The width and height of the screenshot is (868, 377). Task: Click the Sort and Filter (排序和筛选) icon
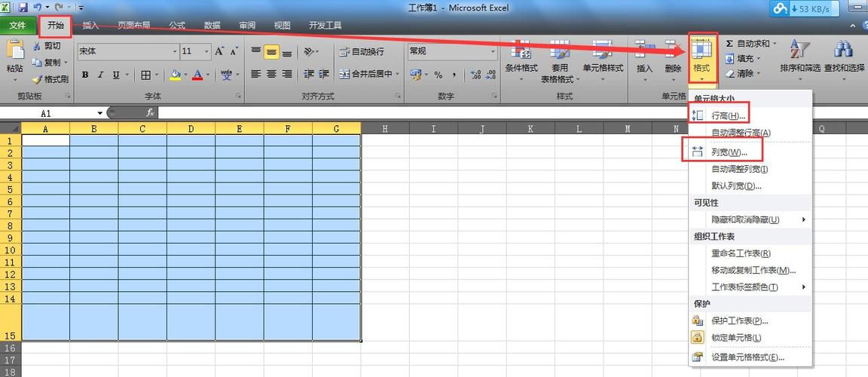pos(799,50)
